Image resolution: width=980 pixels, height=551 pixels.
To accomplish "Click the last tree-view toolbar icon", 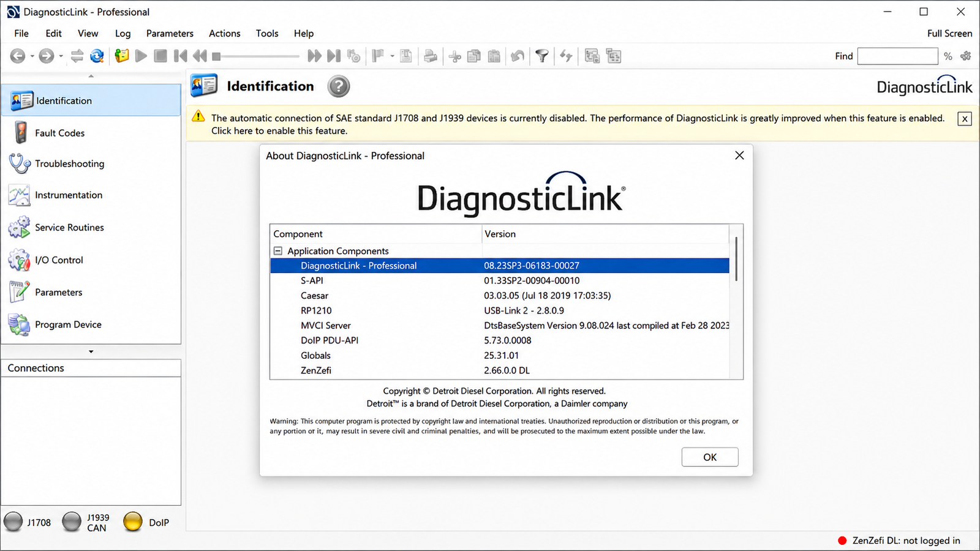I will (613, 56).
